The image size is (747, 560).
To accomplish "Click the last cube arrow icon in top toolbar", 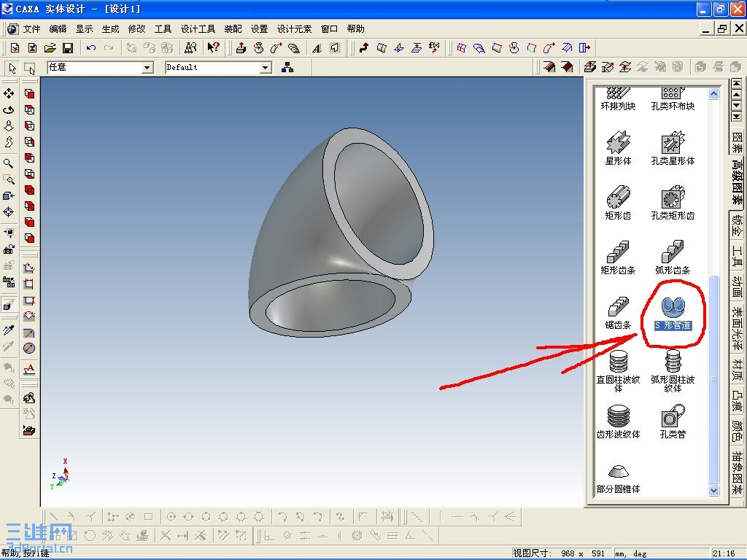I will click(x=584, y=47).
